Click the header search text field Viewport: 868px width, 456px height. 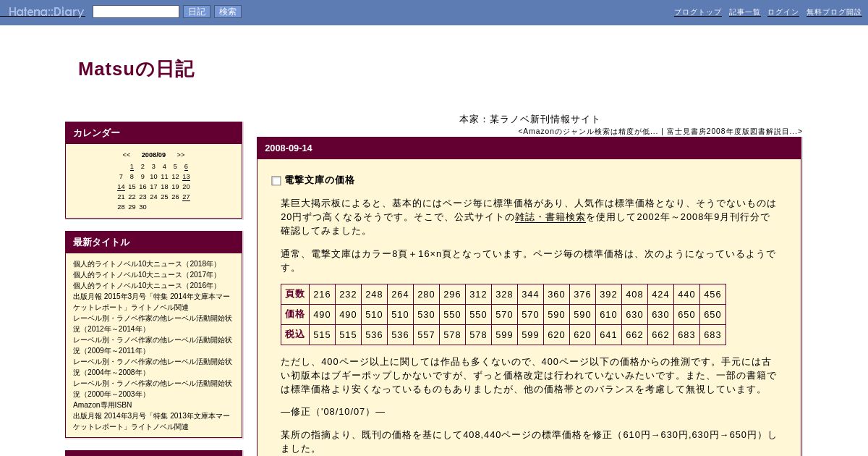click(136, 12)
